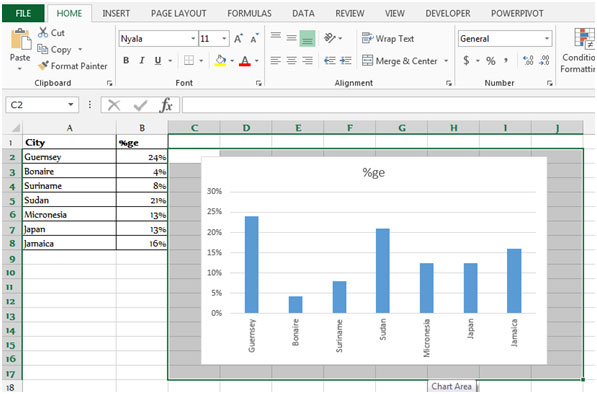This screenshot has height=394, width=597.
Task: Apply Percent Style number format
Action: [x=491, y=61]
